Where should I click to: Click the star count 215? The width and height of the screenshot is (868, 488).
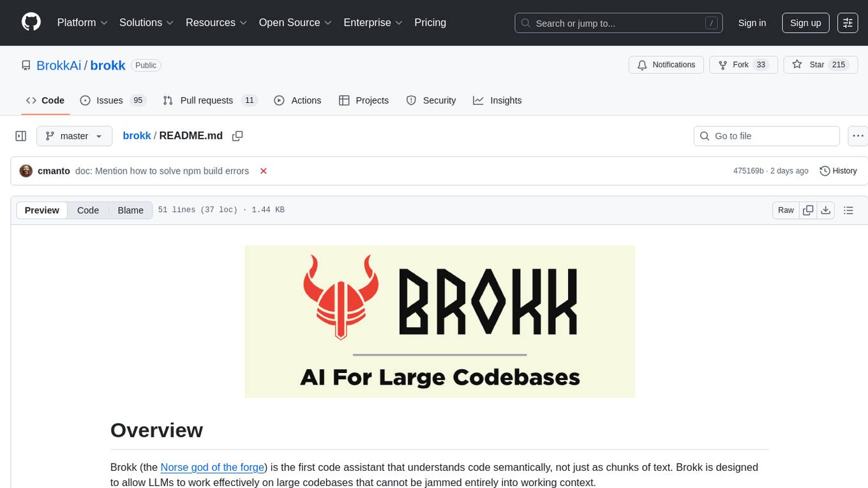(838, 65)
